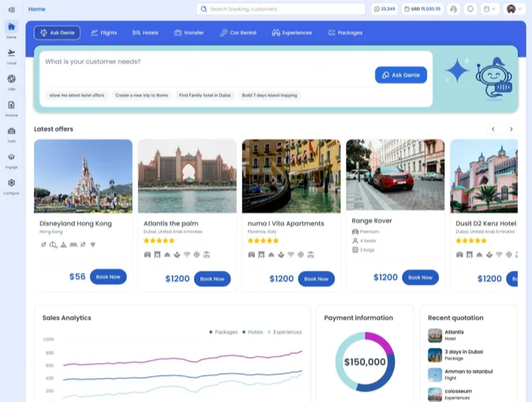Screen dimensions: 532x402
Task: Click the heart icon on Disneyland card
Action: coord(93,245)
